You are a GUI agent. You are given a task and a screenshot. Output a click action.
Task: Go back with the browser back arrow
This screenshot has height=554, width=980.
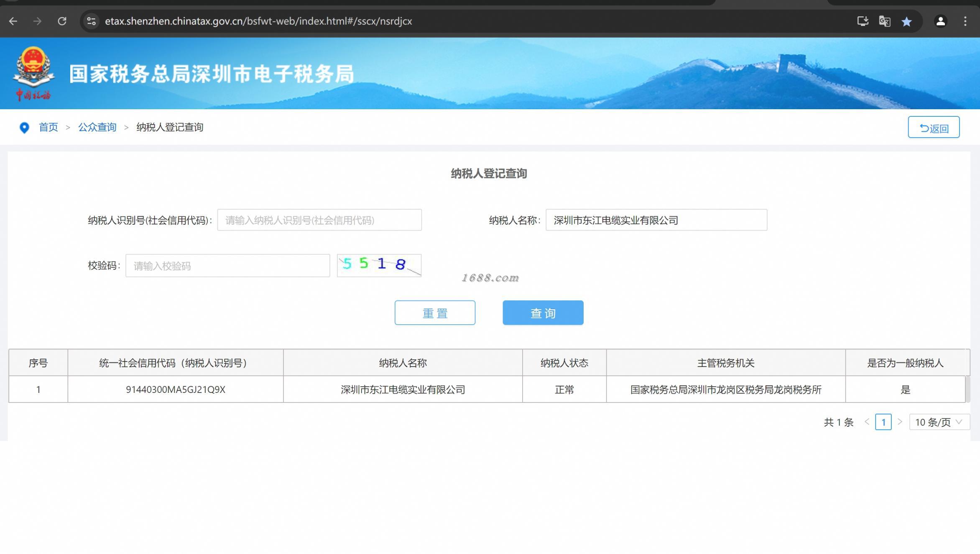coord(13,21)
